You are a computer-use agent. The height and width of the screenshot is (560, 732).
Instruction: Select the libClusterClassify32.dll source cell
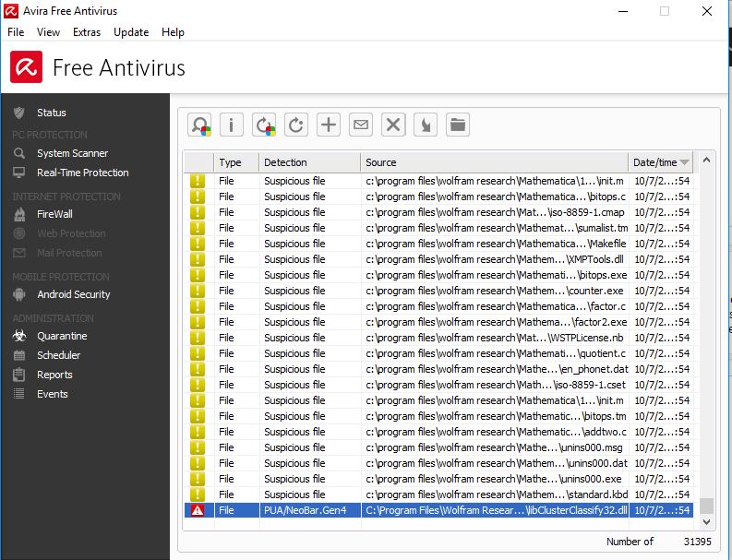pyautogui.click(x=496, y=510)
